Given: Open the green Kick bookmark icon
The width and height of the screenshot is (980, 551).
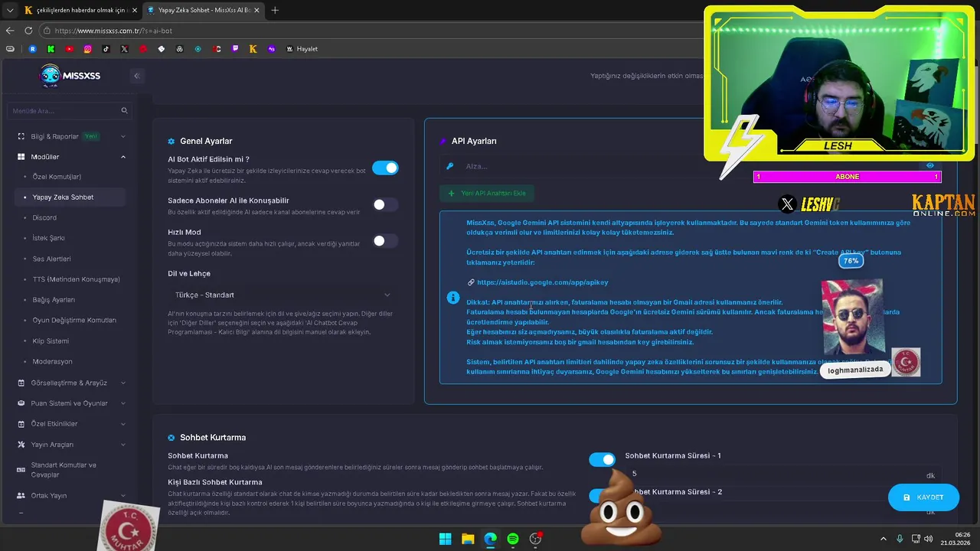Looking at the screenshot, I should (51, 49).
